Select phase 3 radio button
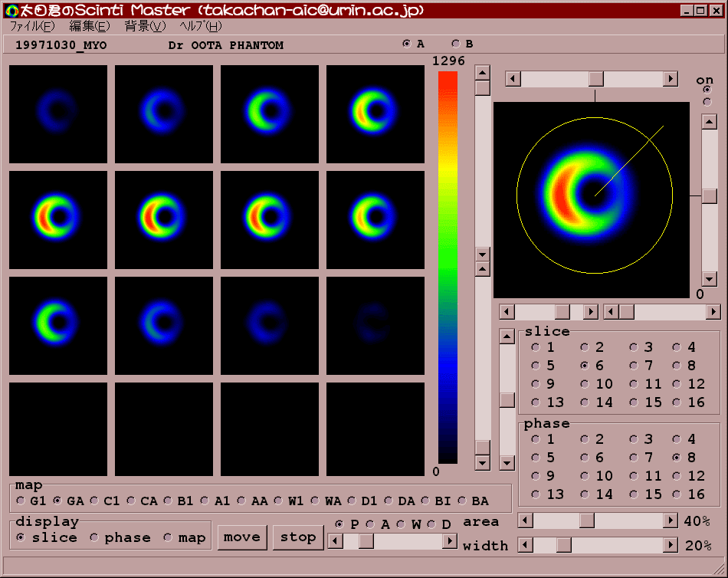The width and height of the screenshot is (728, 578). coord(635,439)
